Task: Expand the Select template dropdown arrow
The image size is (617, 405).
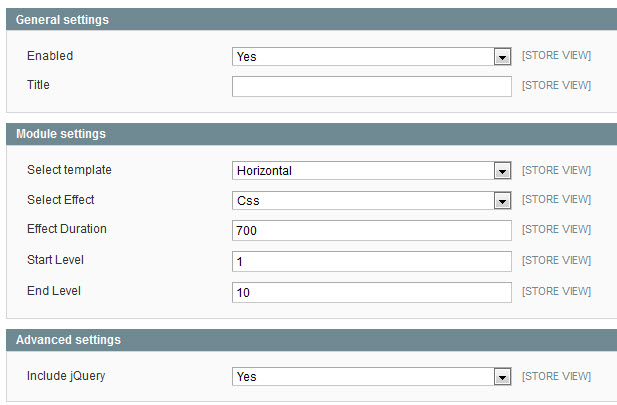Action: (x=502, y=171)
